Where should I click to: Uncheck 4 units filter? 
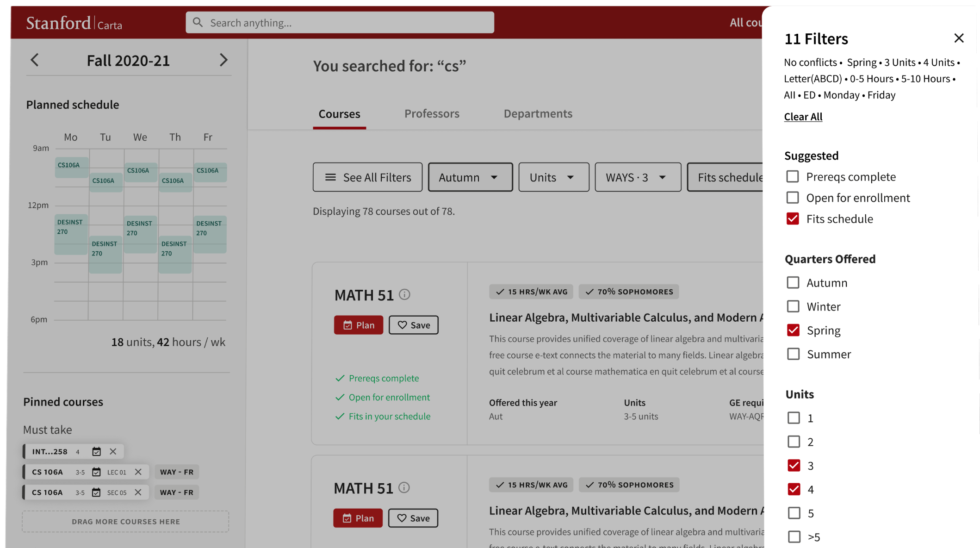point(794,489)
